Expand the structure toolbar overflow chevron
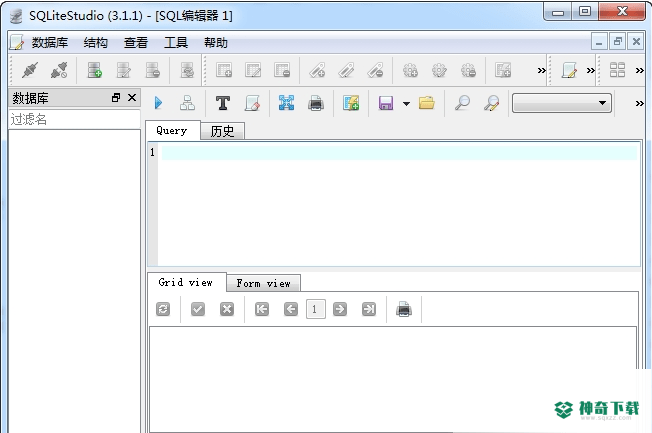Image resolution: width=652 pixels, height=433 pixels. 541,70
